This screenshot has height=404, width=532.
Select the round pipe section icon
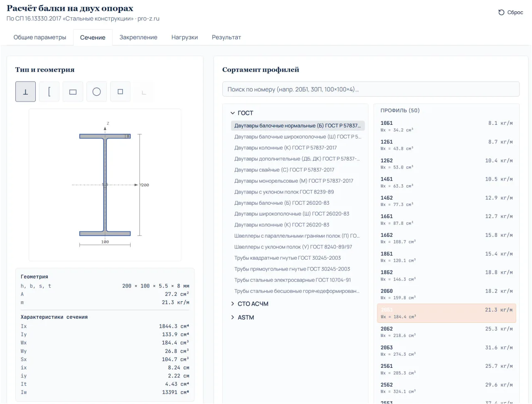coord(96,92)
